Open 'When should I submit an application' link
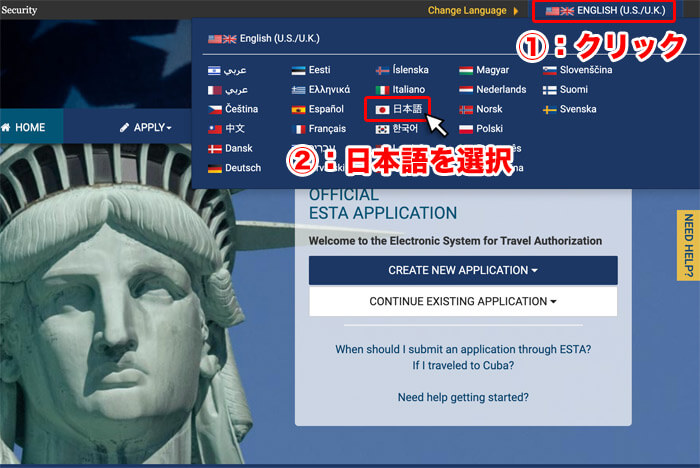 pyautogui.click(x=463, y=349)
